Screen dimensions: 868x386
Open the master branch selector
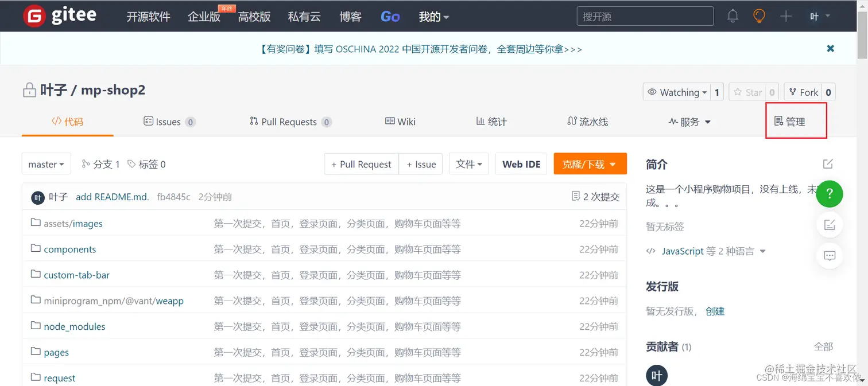point(46,163)
